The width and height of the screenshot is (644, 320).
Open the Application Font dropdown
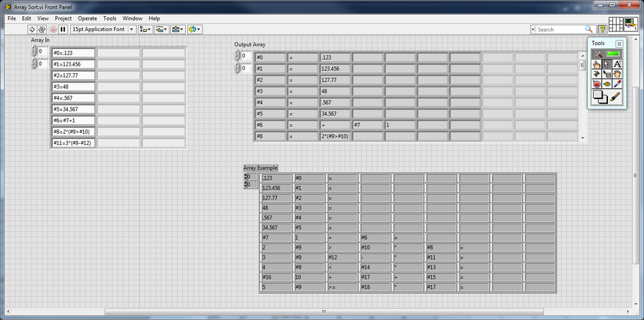click(x=104, y=29)
